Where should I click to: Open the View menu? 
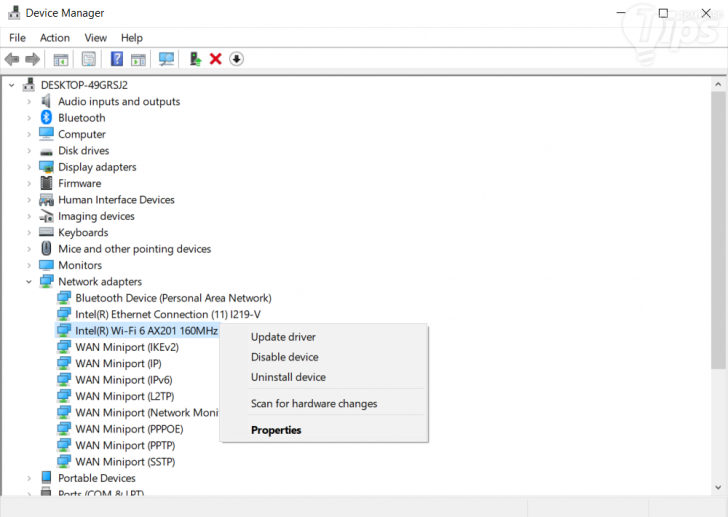coord(95,38)
